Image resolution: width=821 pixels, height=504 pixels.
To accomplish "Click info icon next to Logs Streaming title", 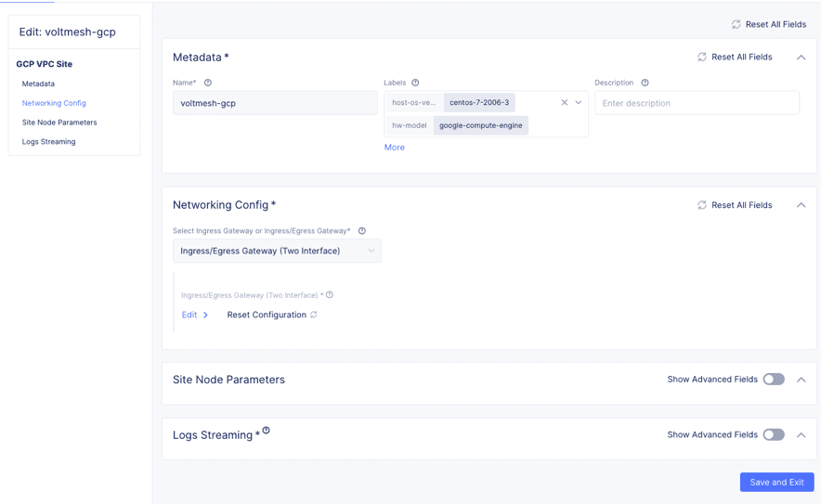I will click(266, 431).
